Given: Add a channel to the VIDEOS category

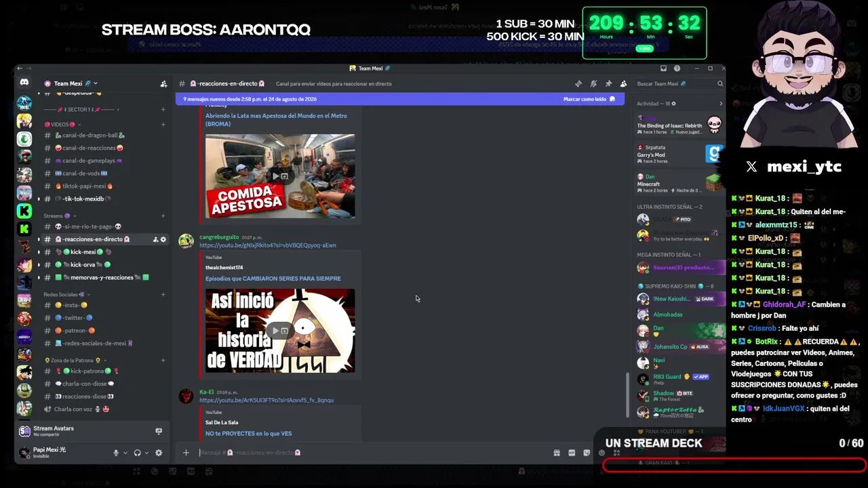Looking at the screenshot, I should coord(163,125).
